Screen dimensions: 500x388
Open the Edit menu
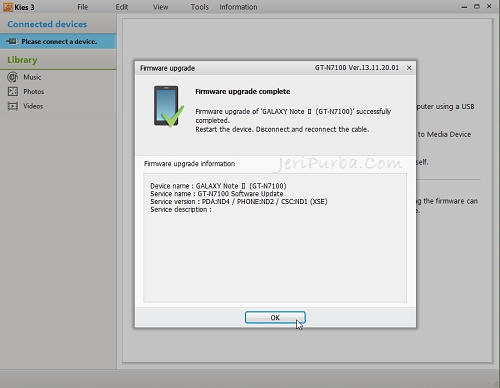122,7
